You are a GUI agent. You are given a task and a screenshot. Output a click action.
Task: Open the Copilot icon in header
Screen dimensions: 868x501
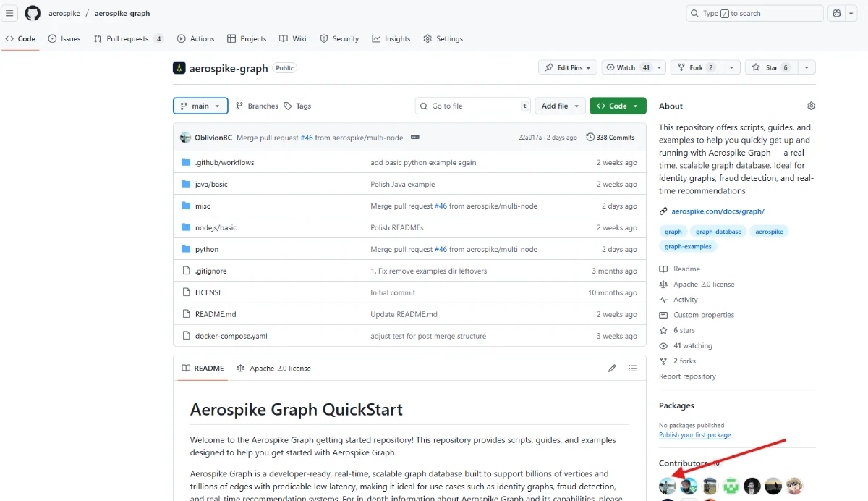[837, 13]
